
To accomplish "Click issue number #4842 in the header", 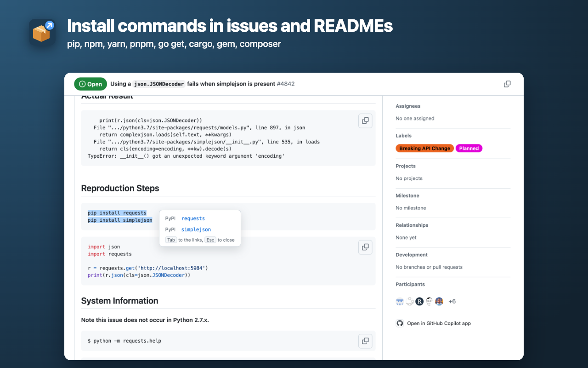I will [x=286, y=84].
